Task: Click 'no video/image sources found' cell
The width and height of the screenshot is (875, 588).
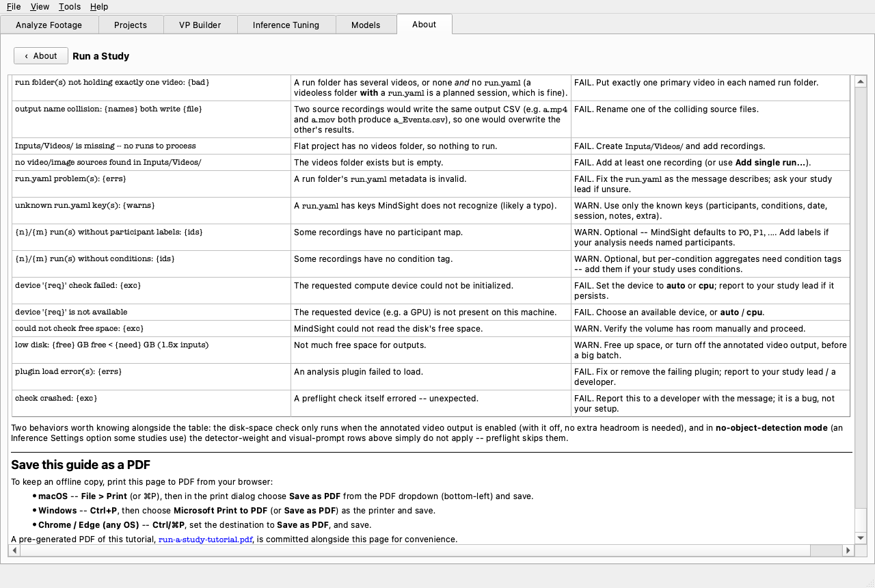Action: coord(152,163)
